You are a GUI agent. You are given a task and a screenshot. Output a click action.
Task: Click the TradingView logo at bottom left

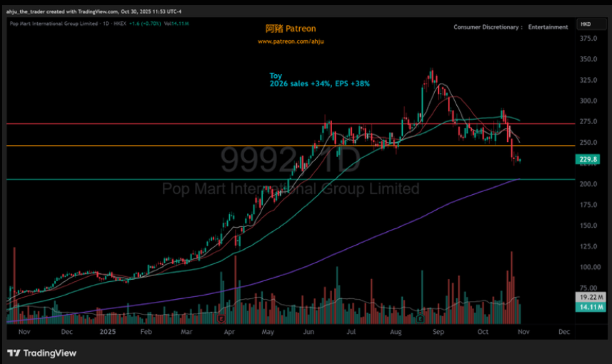click(x=42, y=353)
